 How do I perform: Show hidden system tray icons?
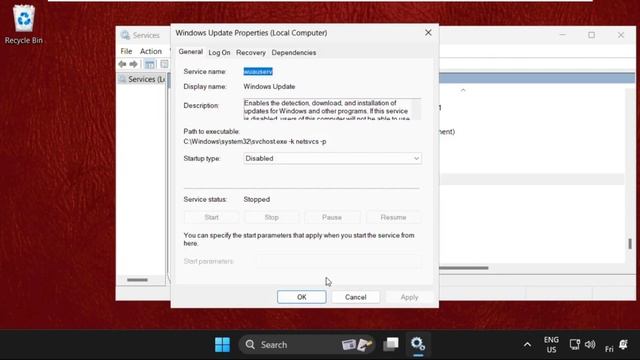527,345
